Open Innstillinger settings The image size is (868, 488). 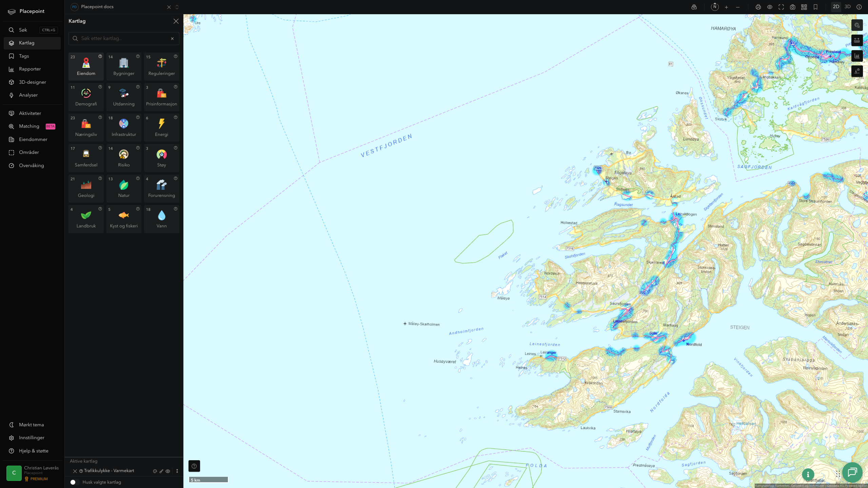(32, 438)
